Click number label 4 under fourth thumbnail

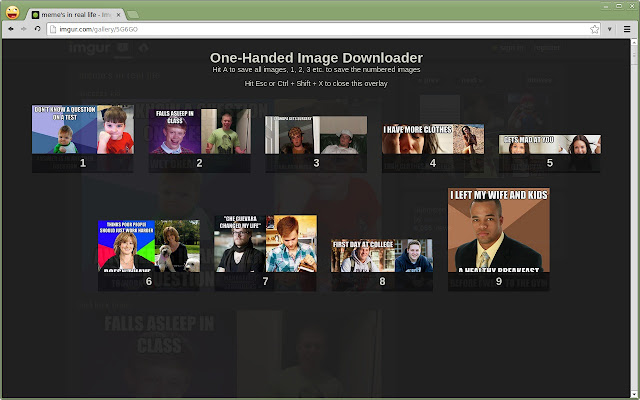433,163
